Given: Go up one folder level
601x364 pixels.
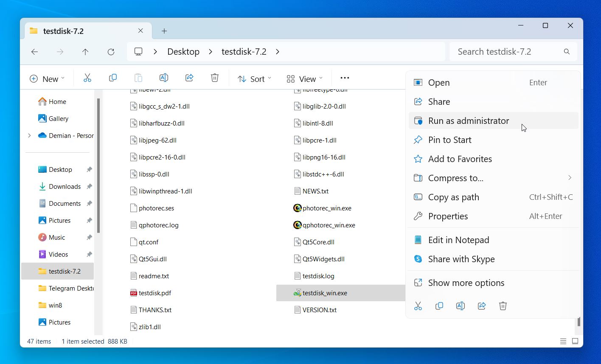Looking at the screenshot, I should [x=85, y=52].
